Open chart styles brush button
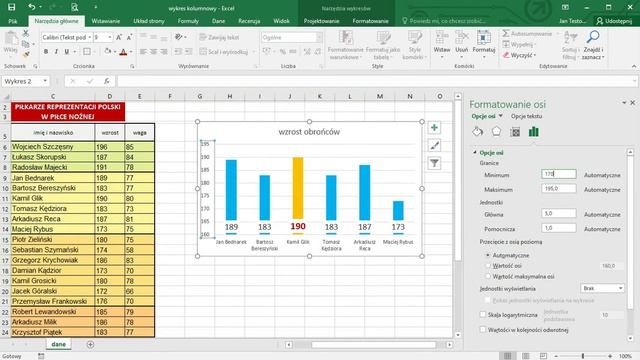Image resolution: width=640 pixels, height=360 pixels. 434,146
